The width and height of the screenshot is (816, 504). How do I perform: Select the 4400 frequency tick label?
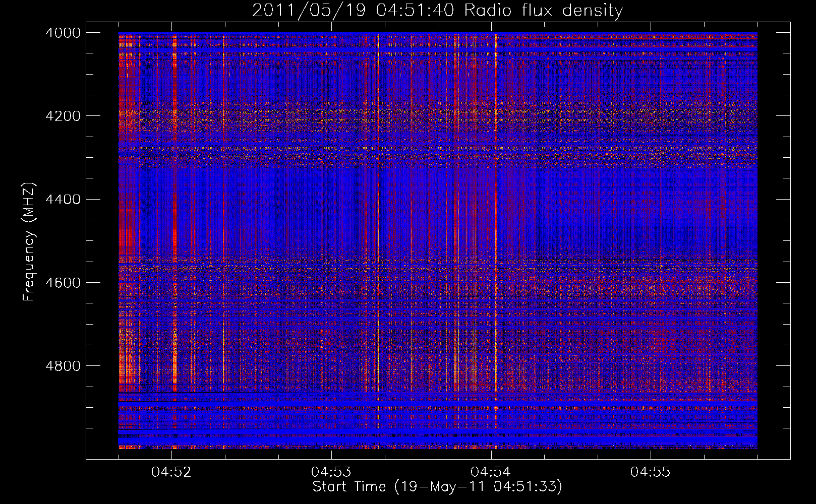(63, 199)
